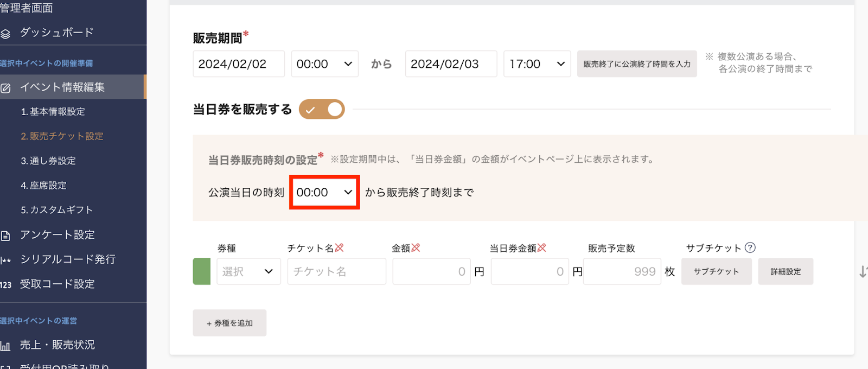The image size is (868, 369).
Task: Toggle the 当日券を販売する switch
Action: pos(322,109)
